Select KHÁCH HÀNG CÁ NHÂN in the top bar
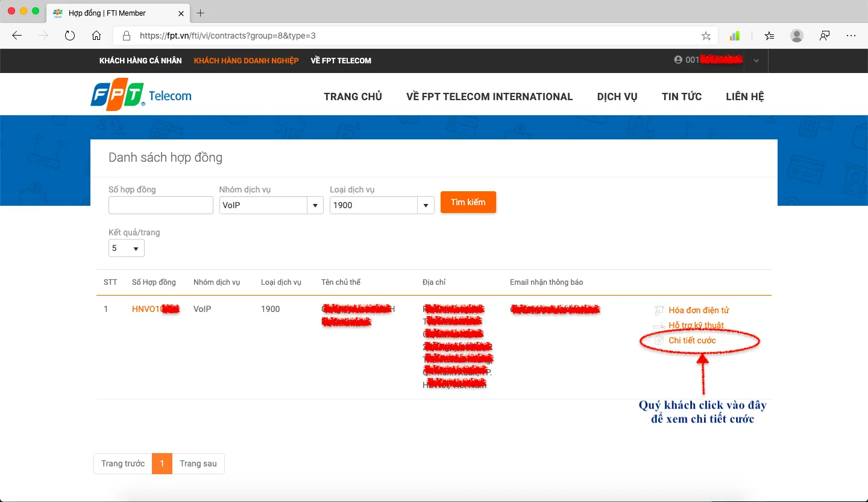The height and width of the screenshot is (502, 868). coord(140,60)
